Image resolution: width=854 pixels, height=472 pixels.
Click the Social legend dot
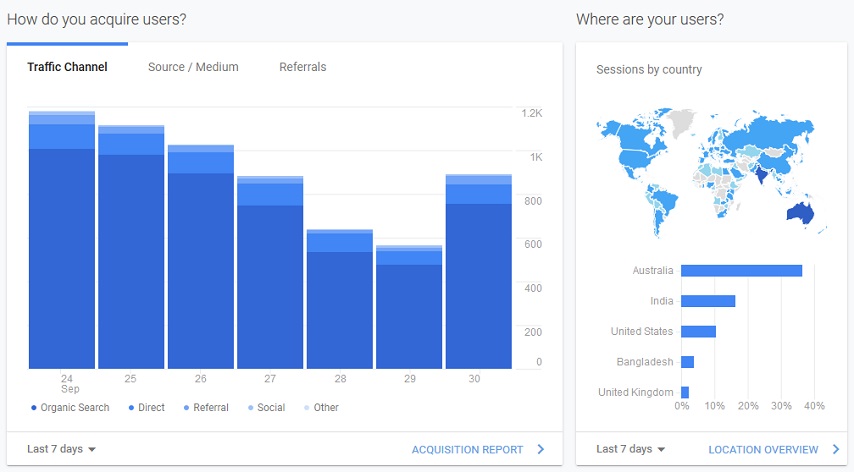click(251, 408)
